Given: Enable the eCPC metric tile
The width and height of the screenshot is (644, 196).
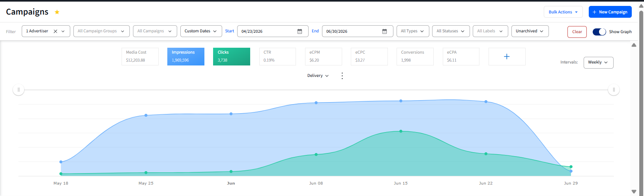Looking at the screenshot, I should click(x=369, y=56).
